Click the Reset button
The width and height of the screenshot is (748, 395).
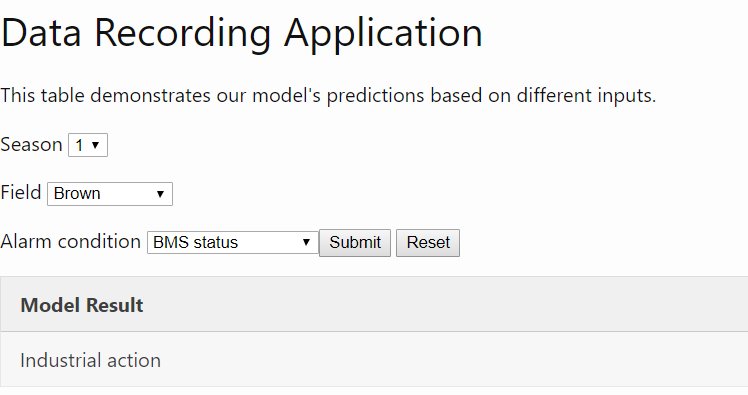tap(428, 243)
